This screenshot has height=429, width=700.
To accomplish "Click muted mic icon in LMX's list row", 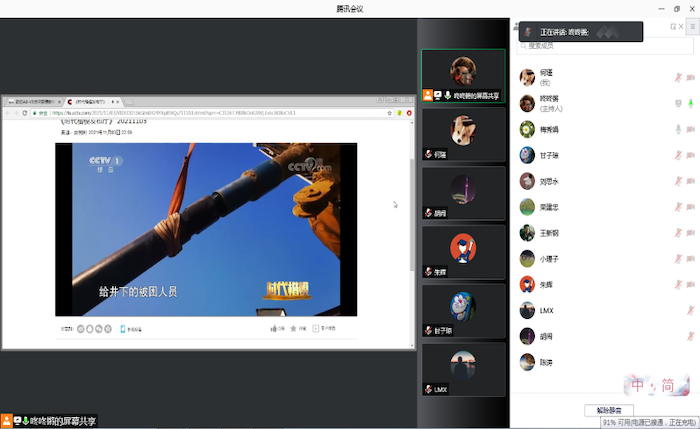I will (691, 311).
